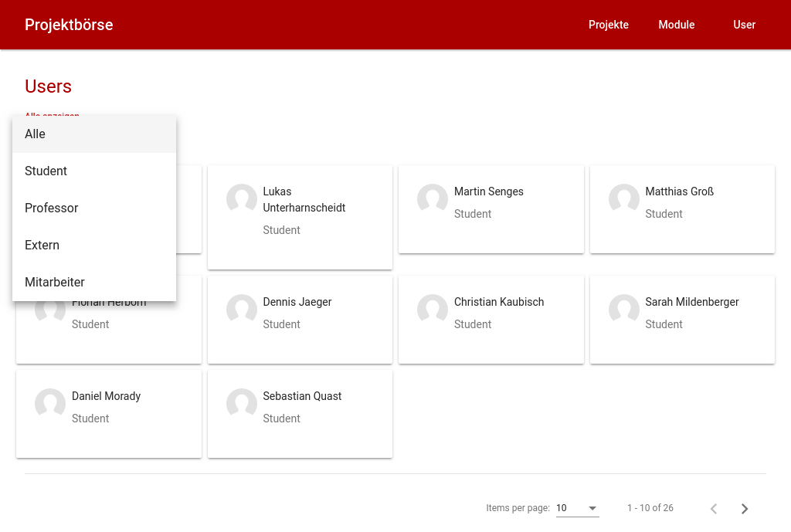791x532 pixels.
Task: Select the Dennis Jaeger name
Action: pos(297,302)
